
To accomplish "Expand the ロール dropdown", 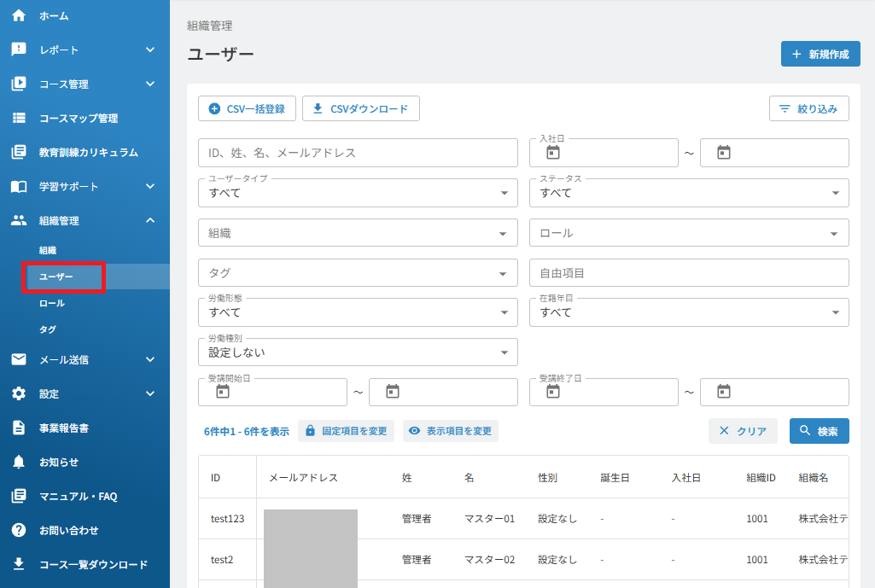I will tap(689, 233).
